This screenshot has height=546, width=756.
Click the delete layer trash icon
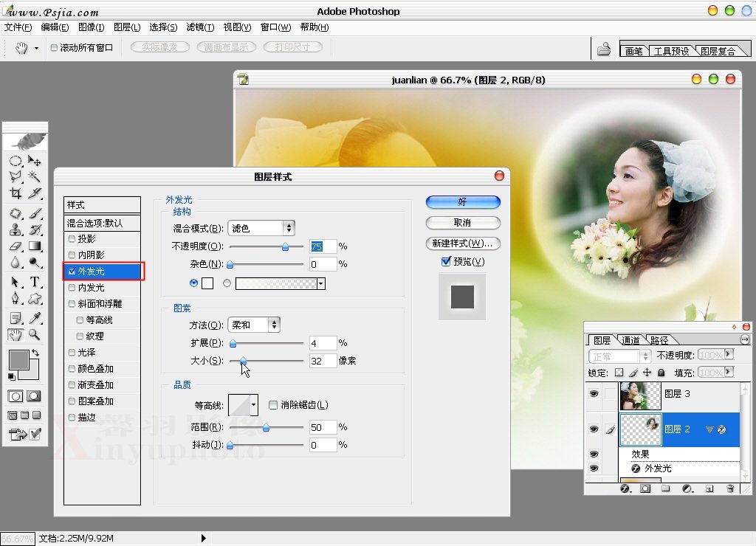pos(730,488)
